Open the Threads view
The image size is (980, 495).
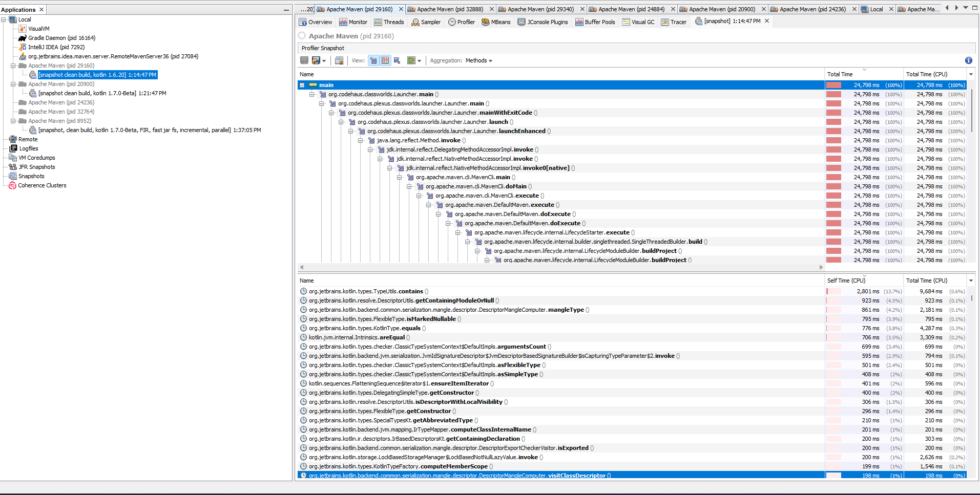[x=389, y=22]
